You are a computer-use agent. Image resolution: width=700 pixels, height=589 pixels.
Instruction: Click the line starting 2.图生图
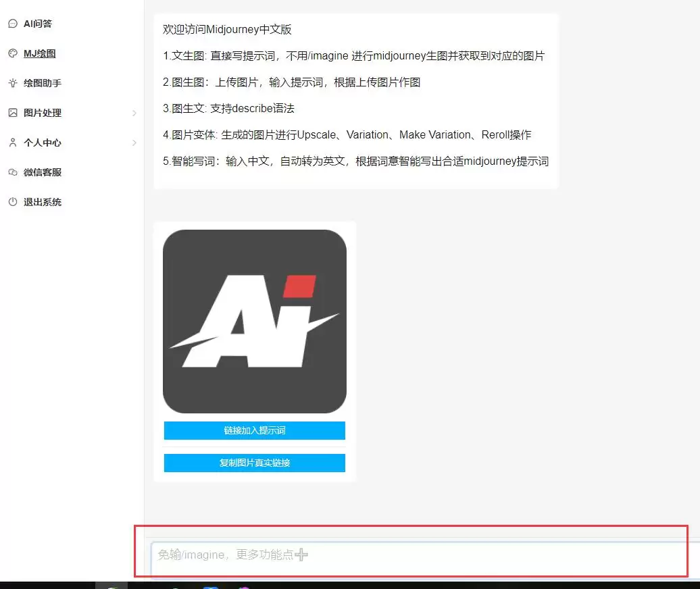[291, 82]
